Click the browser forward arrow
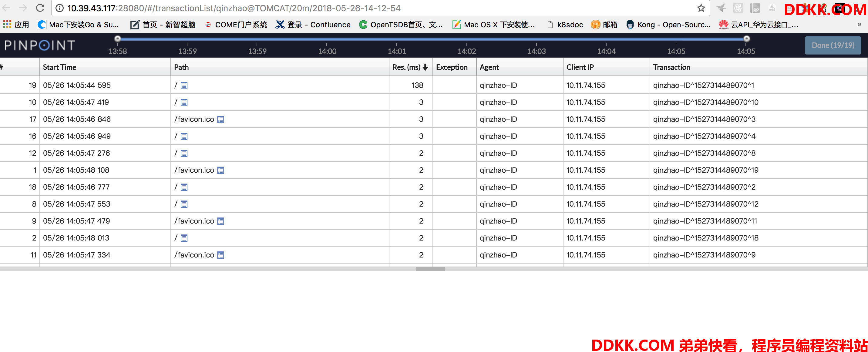 (x=23, y=8)
